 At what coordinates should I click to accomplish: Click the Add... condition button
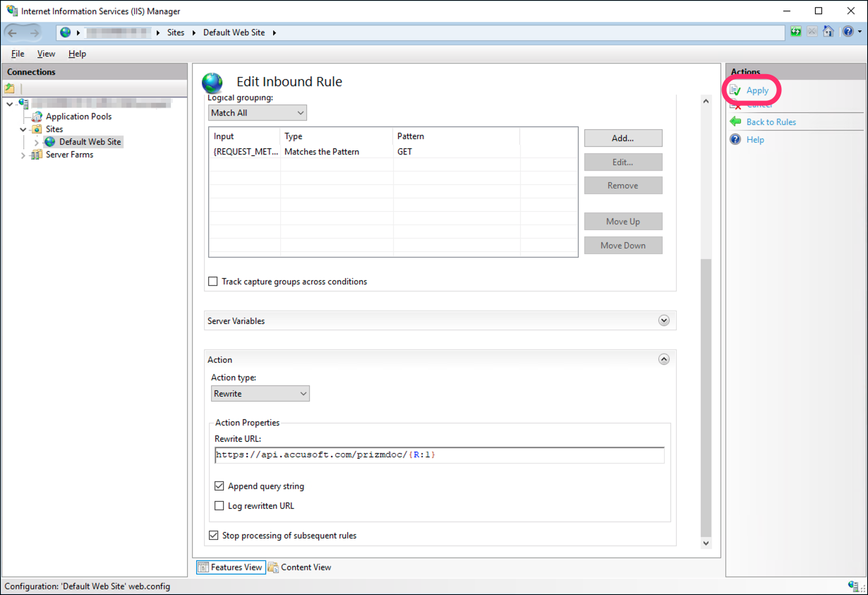click(622, 138)
